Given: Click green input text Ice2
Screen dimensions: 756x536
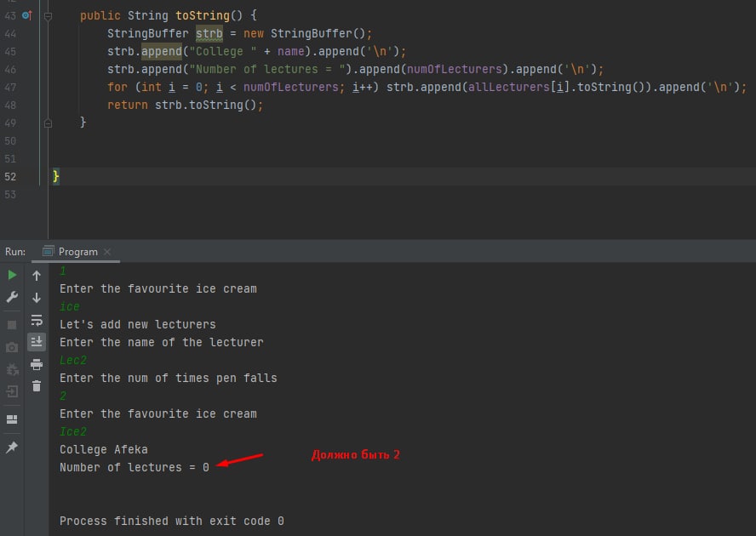Looking at the screenshot, I should coord(73,431).
